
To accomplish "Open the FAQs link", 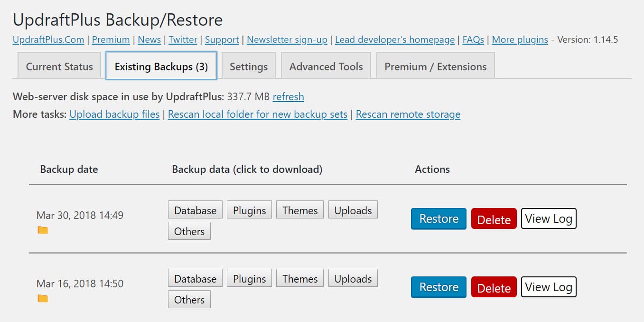I will 473,40.
